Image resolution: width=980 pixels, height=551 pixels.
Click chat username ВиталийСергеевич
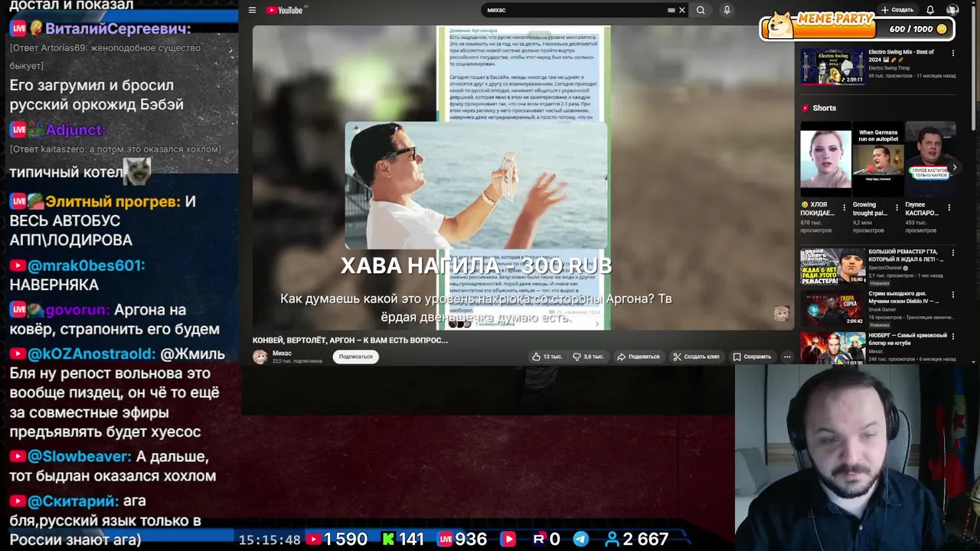118,28
